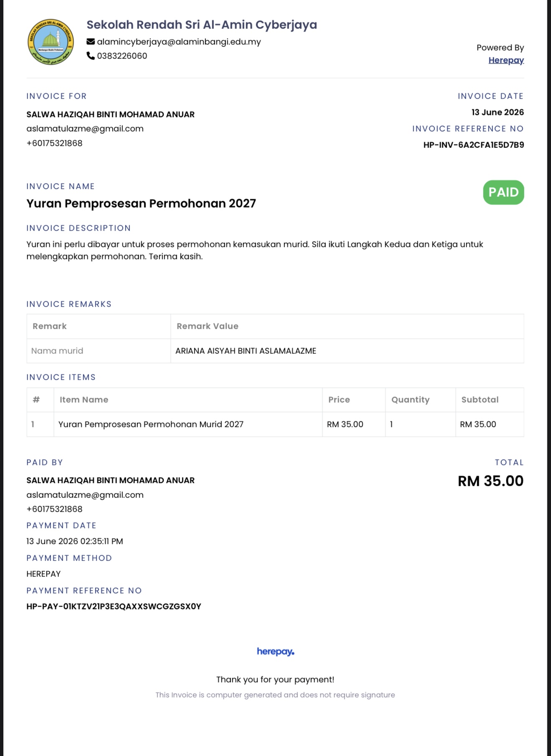Click the Item Name column header
This screenshot has height=756, width=551.
pyautogui.click(x=84, y=400)
